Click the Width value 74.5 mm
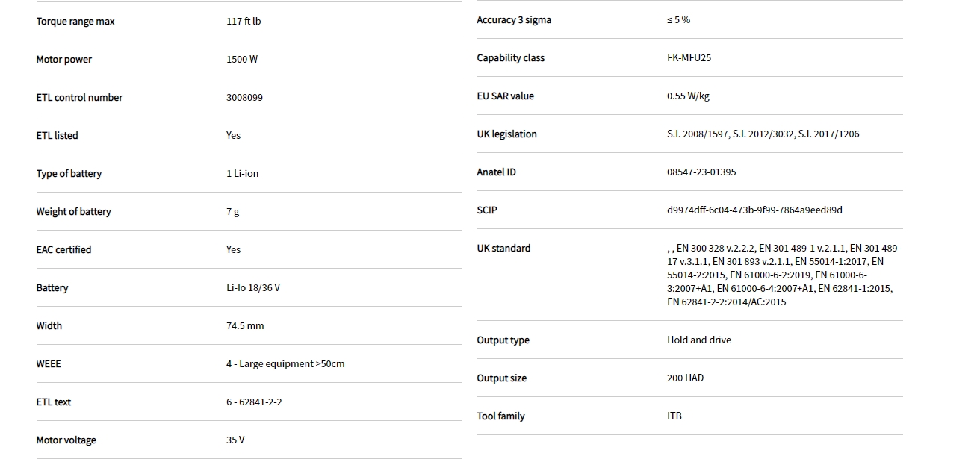Screen dimensions: 980x462 point(245,326)
